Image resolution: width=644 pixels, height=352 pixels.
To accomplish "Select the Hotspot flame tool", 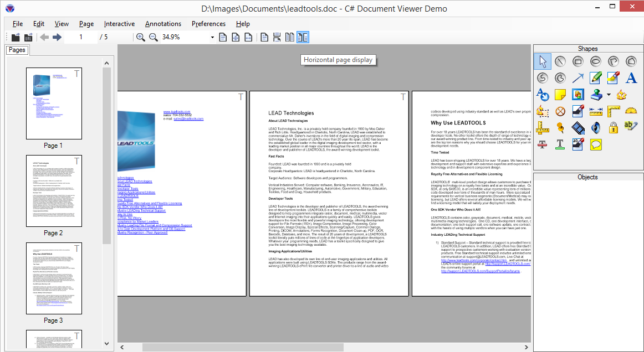I will (x=621, y=94).
